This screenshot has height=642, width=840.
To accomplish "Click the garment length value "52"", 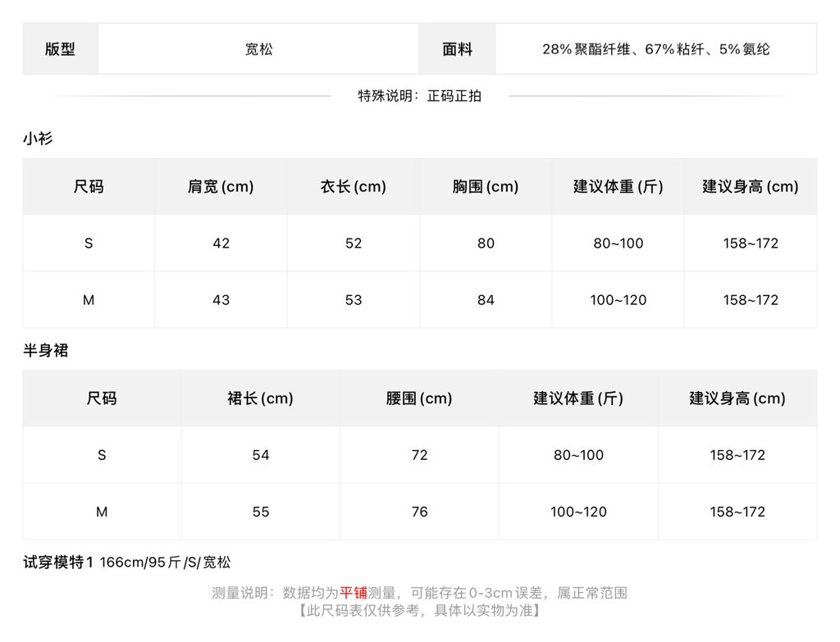I will 353,243.
